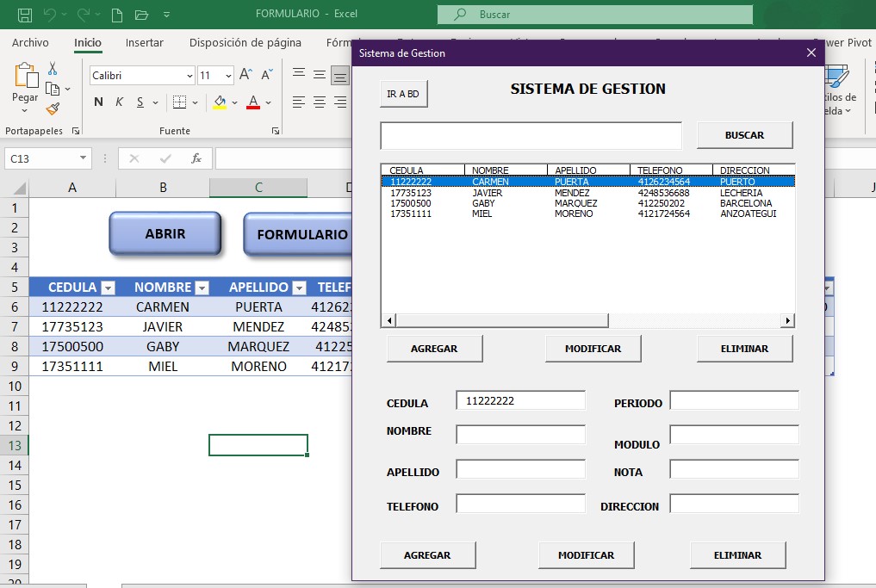876x588 pixels.
Task: Expand the underline style dropdown arrow
Action: coord(155,102)
